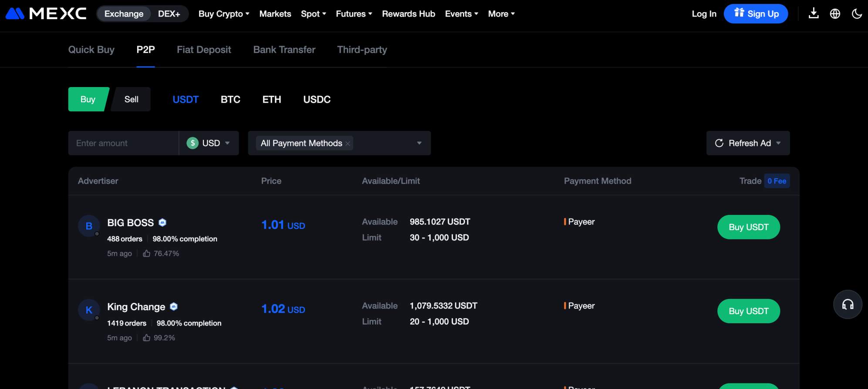Screen dimensions: 868x389
Task: Click the 20 - 1,000 USD limit
Action: 439,322
